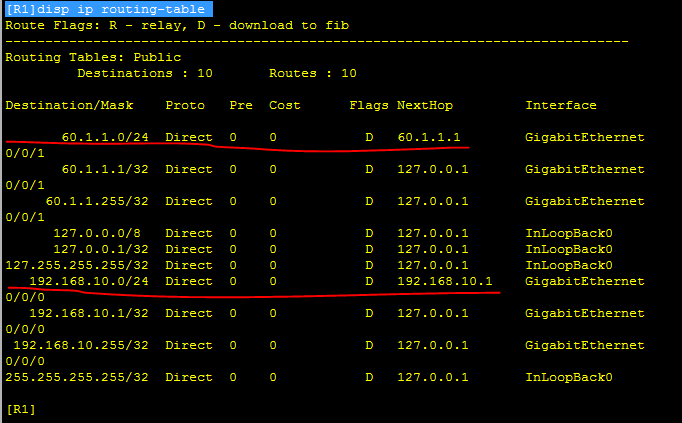This screenshot has width=682, height=423.
Task: Click "0/0/0" below the 192.168.10.0/24 row
Action: (25, 297)
